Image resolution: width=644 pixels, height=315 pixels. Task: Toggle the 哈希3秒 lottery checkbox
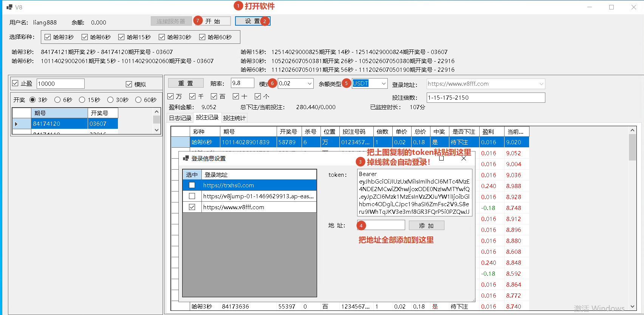(48, 37)
